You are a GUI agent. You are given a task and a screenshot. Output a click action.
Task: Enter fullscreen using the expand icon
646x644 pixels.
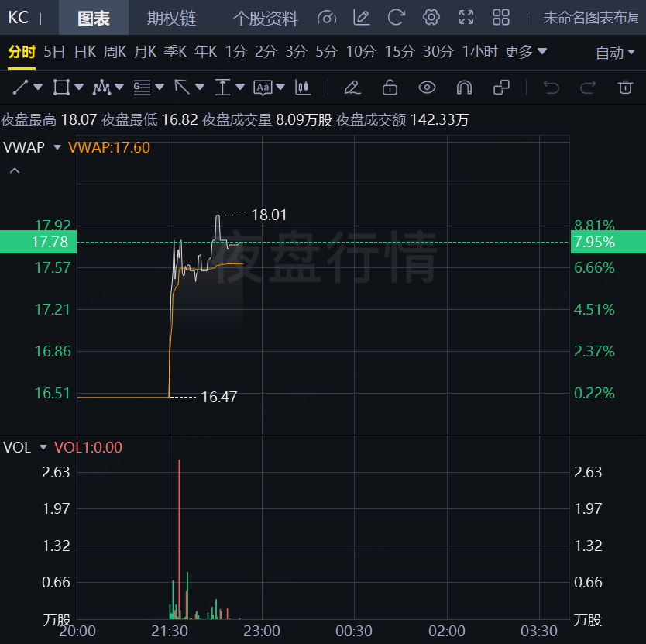466,17
